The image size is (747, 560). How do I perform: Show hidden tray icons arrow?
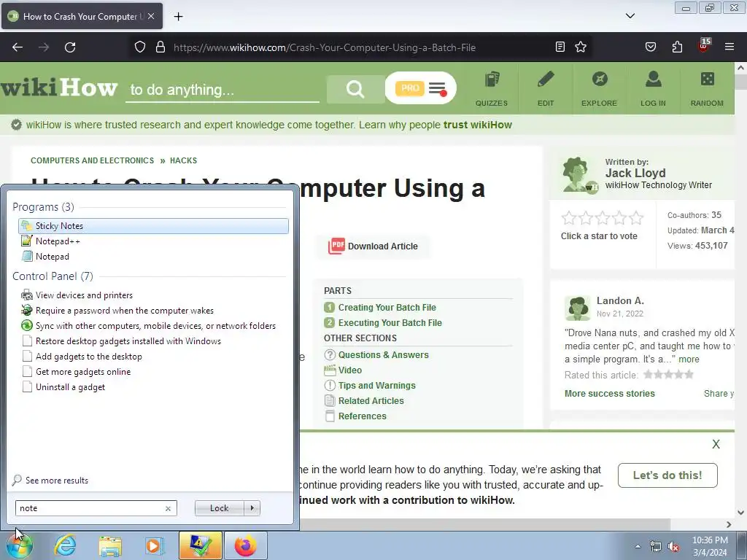[x=638, y=547]
